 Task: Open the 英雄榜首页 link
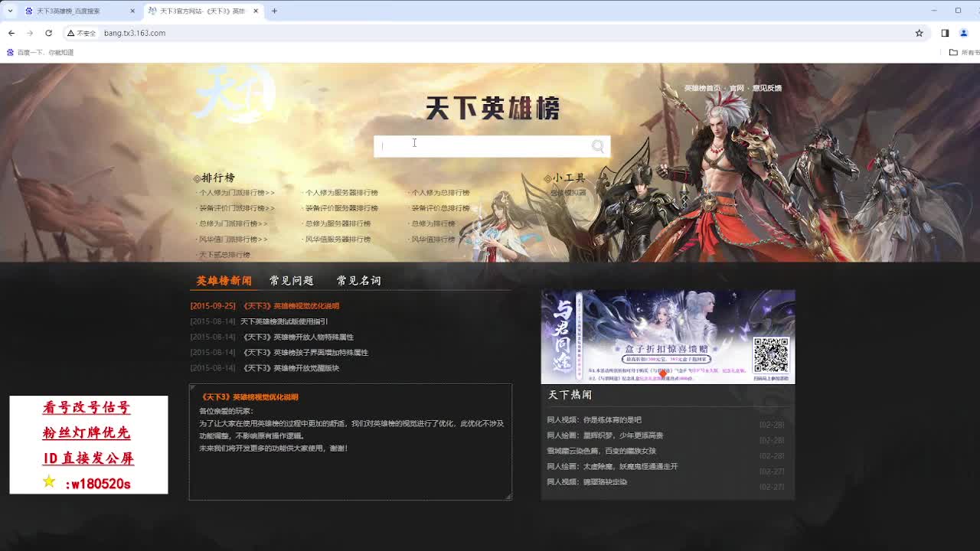[x=702, y=88]
